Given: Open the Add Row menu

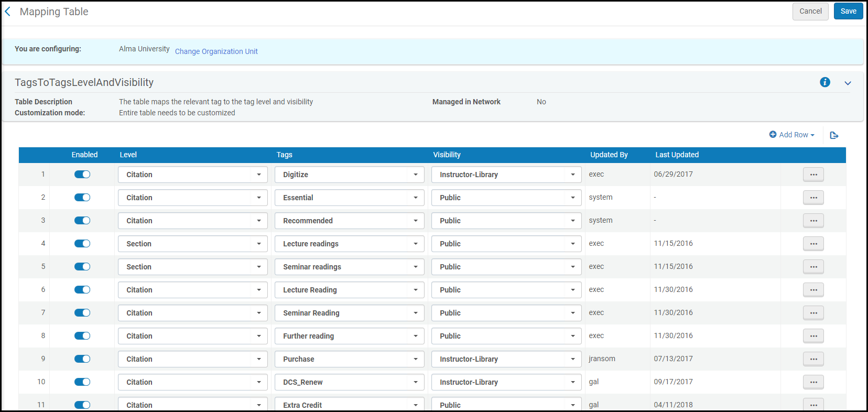Looking at the screenshot, I should point(792,135).
